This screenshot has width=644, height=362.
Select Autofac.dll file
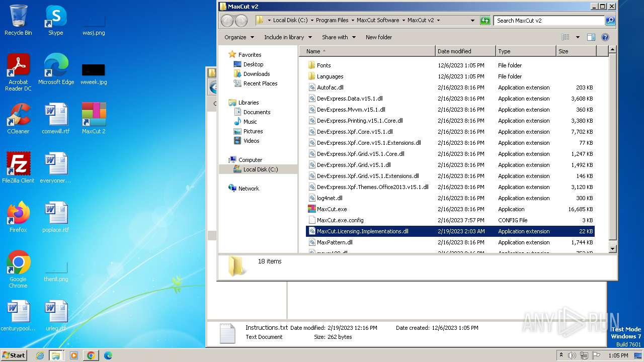(x=450, y=87)
